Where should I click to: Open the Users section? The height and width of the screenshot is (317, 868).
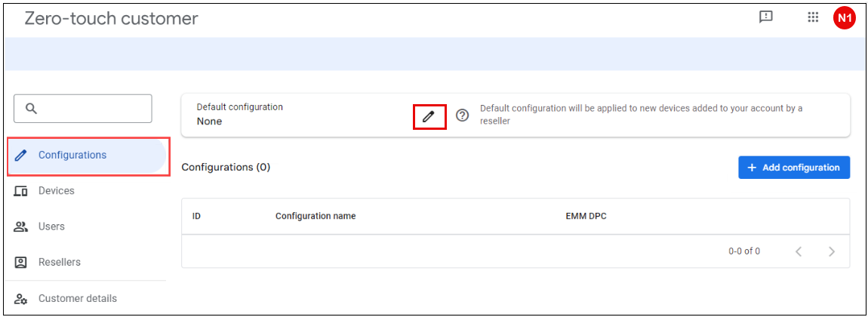click(x=51, y=226)
